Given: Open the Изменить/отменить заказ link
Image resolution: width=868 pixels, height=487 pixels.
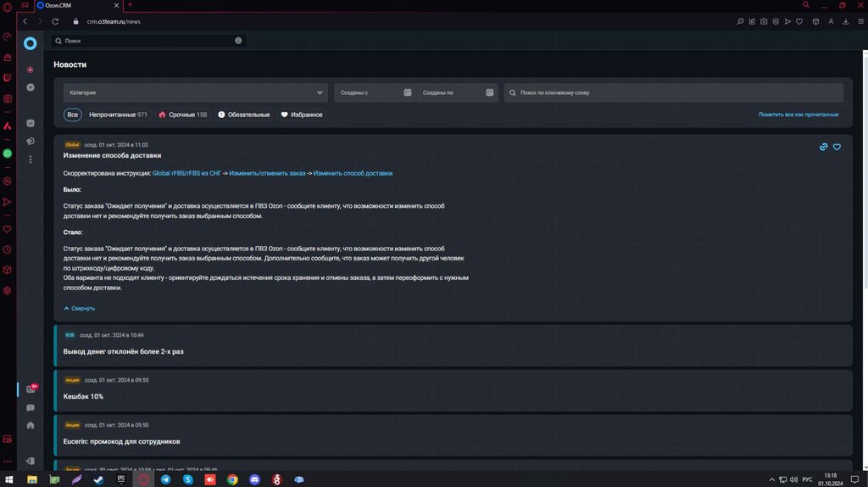Looking at the screenshot, I should coord(267,173).
